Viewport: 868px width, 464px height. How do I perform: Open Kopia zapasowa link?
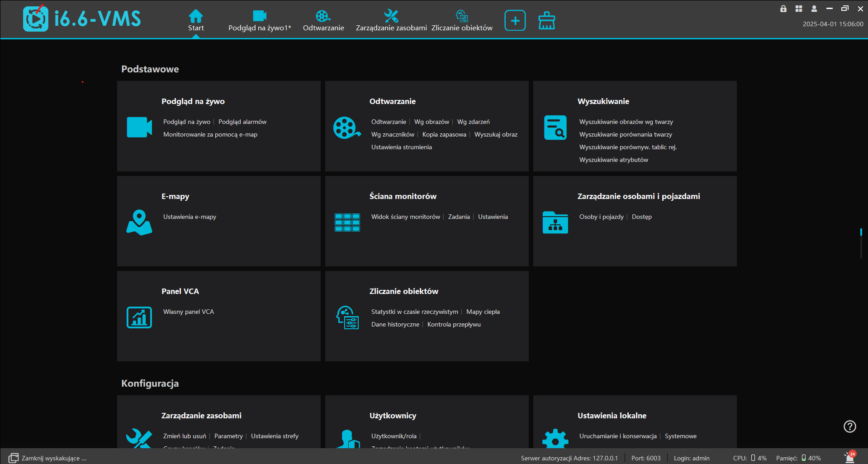click(x=444, y=134)
